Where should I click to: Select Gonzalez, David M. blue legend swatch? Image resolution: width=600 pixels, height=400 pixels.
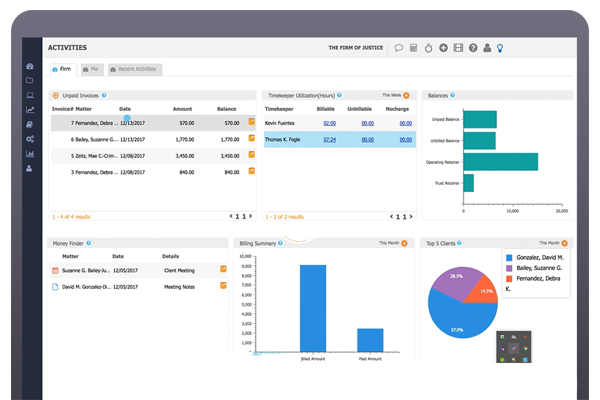coord(509,258)
